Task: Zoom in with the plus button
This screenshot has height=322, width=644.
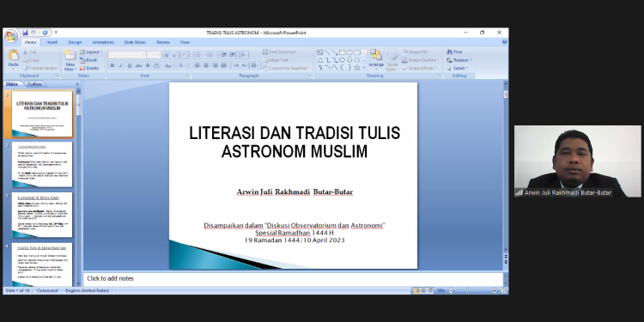Action: [495, 290]
